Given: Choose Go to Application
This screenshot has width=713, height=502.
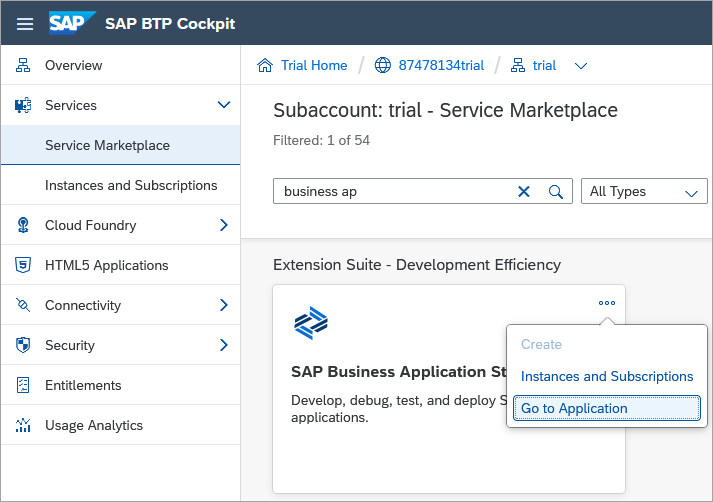Looking at the screenshot, I should click(607, 408).
